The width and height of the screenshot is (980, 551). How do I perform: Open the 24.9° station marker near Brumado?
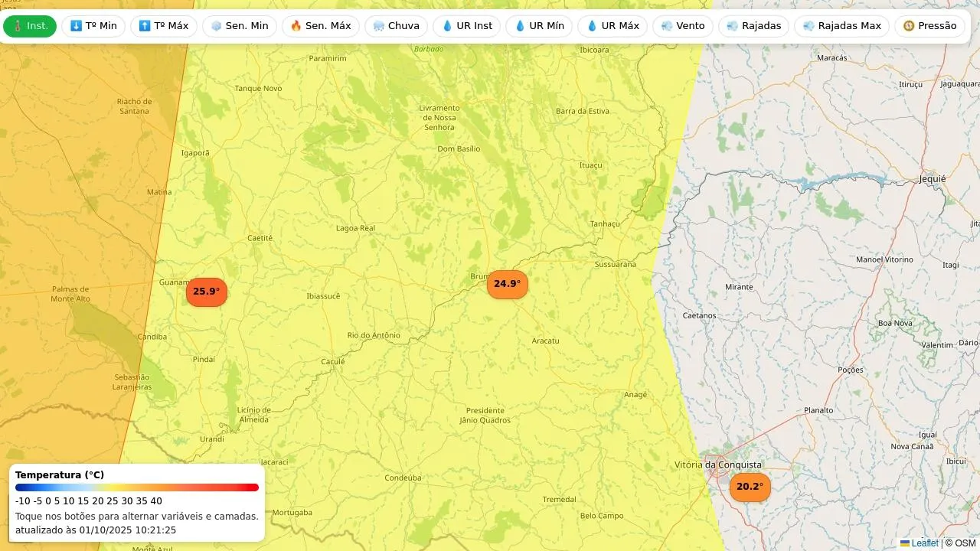(x=507, y=284)
